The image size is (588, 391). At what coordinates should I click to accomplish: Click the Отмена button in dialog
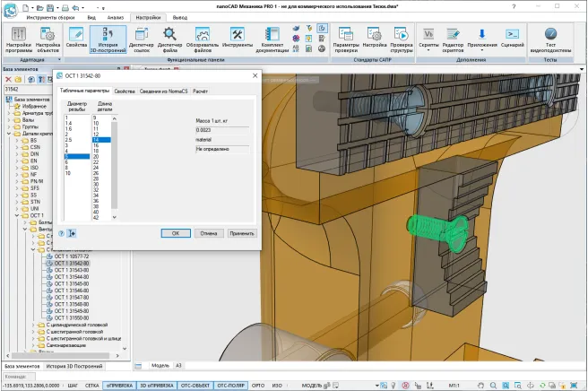pyautogui.click(x=209, y=232)
